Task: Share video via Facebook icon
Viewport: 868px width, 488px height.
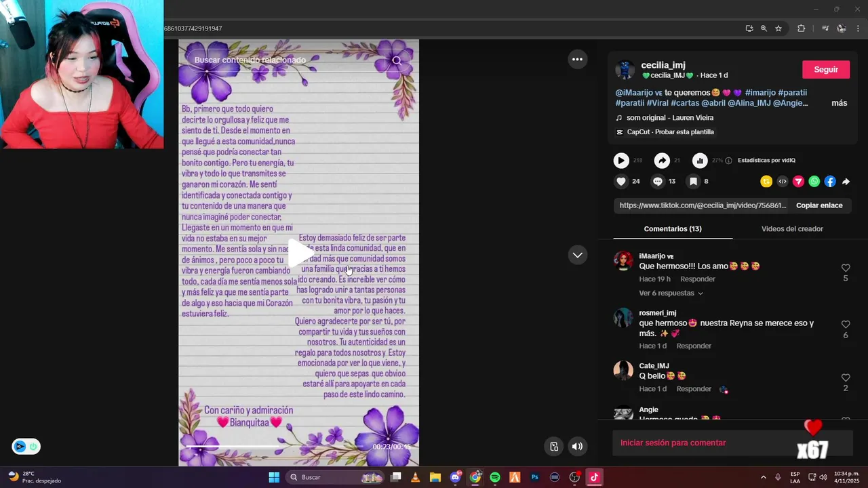Action: [830, 181]
